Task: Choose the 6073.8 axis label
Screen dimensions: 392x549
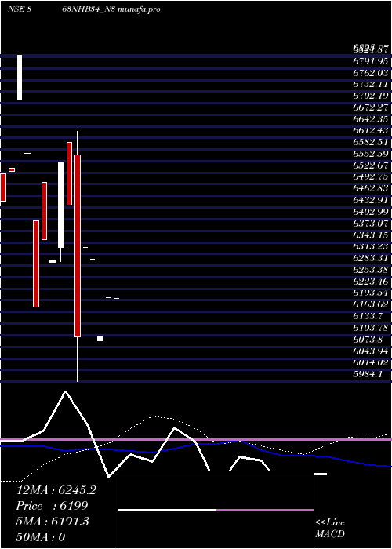Action: pos(368,340)
